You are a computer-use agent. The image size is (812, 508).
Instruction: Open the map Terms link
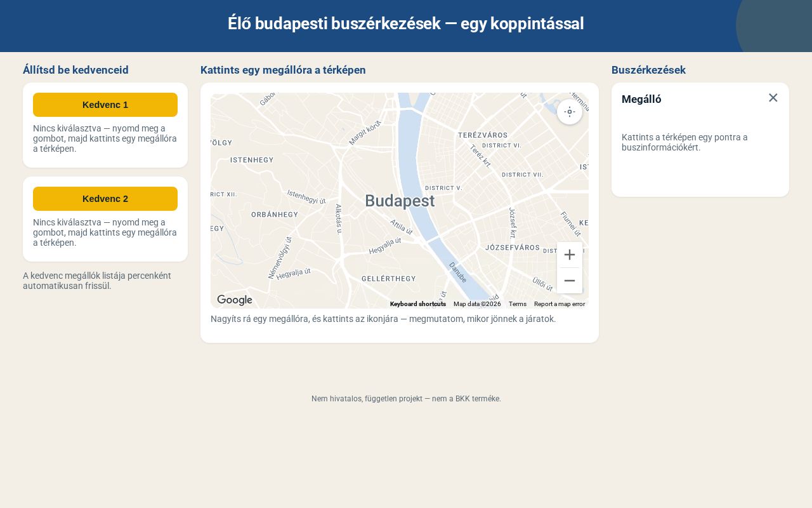point(518,304)
